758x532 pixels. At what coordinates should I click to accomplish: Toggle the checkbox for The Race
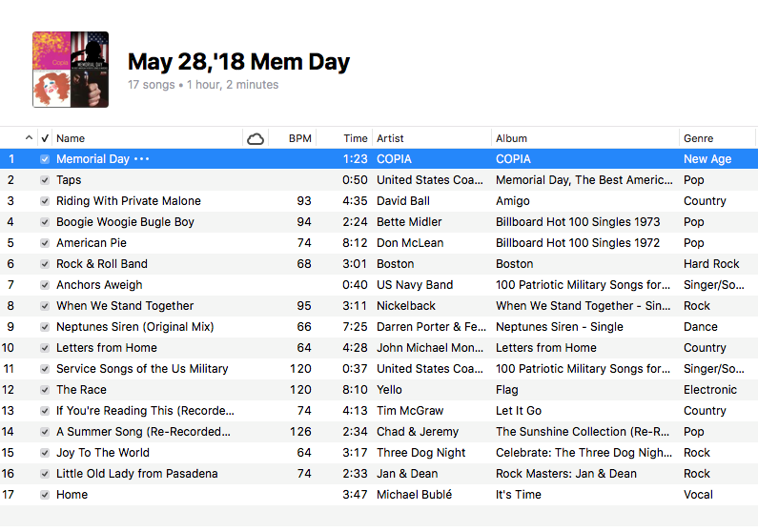click(x=45, y=390)
